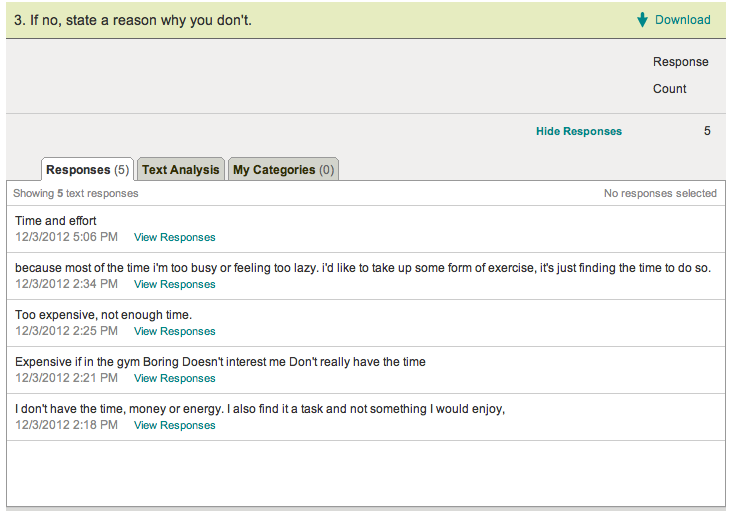730x511 pixels.
Task: Select response starting 'because most of the time'
Action: click(363, 268)
